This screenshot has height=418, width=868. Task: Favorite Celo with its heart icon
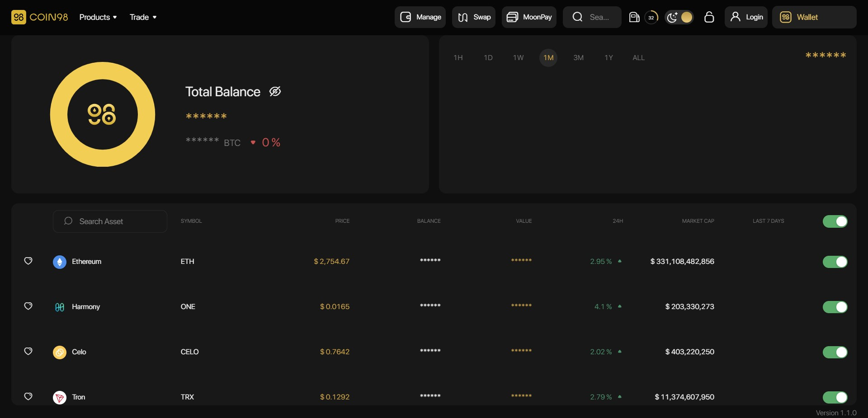(x=28, y=352)
